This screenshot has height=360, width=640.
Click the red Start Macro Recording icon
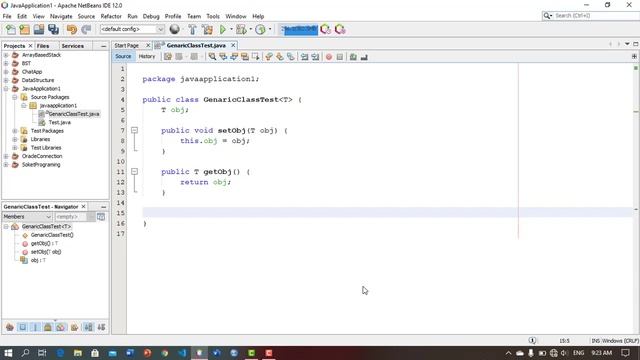point(329,57)
